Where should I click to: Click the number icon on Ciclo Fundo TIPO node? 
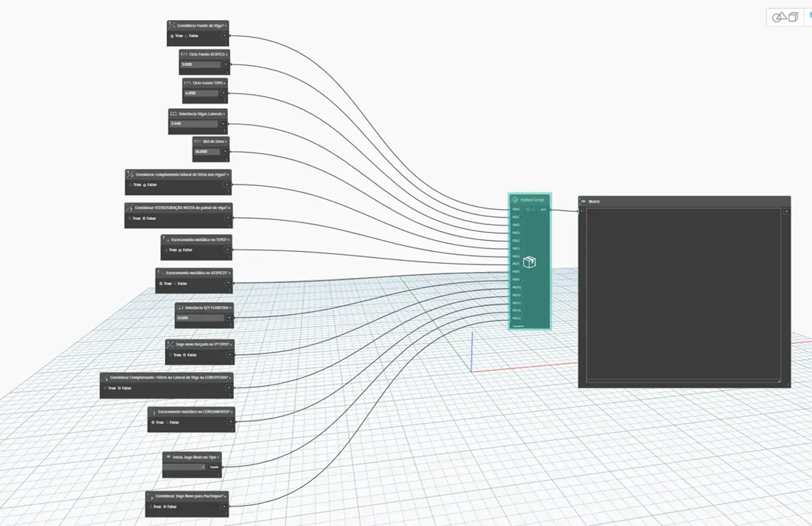click(x=187, y=83)
